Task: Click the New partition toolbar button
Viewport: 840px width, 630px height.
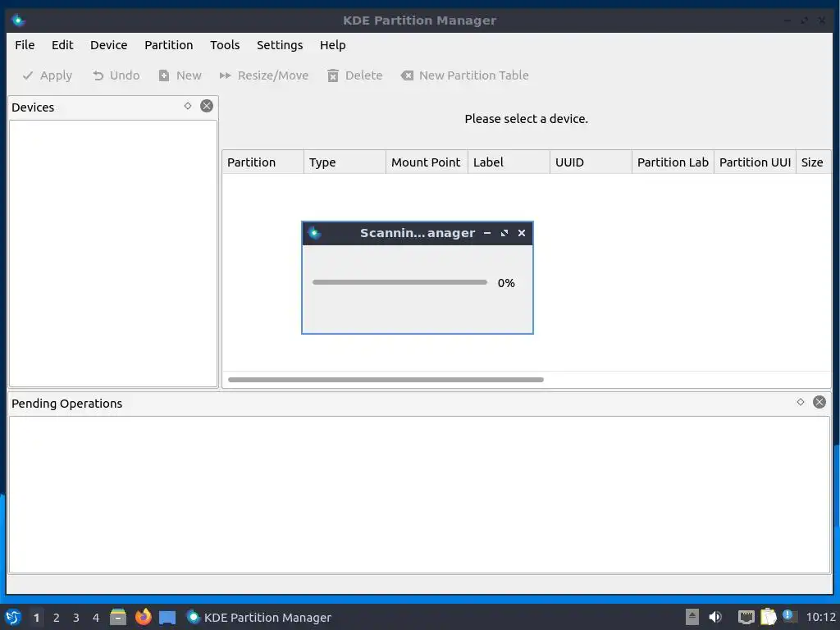Action: coord(180,75)
